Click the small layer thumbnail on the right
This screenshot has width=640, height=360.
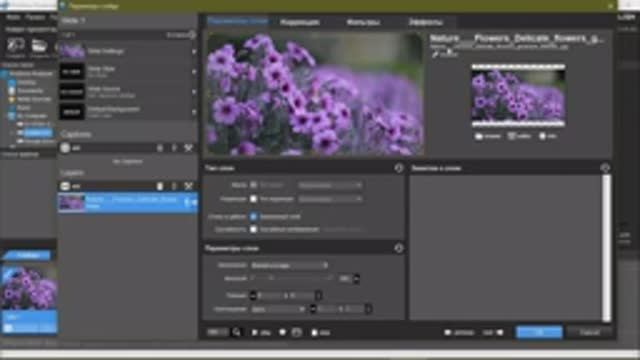coord(518,96)
